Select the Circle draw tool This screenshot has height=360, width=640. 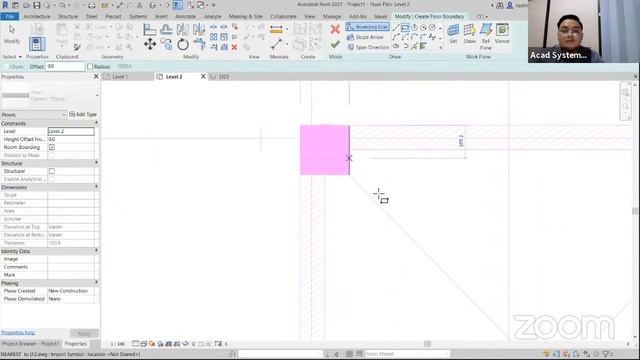[432, 28]
